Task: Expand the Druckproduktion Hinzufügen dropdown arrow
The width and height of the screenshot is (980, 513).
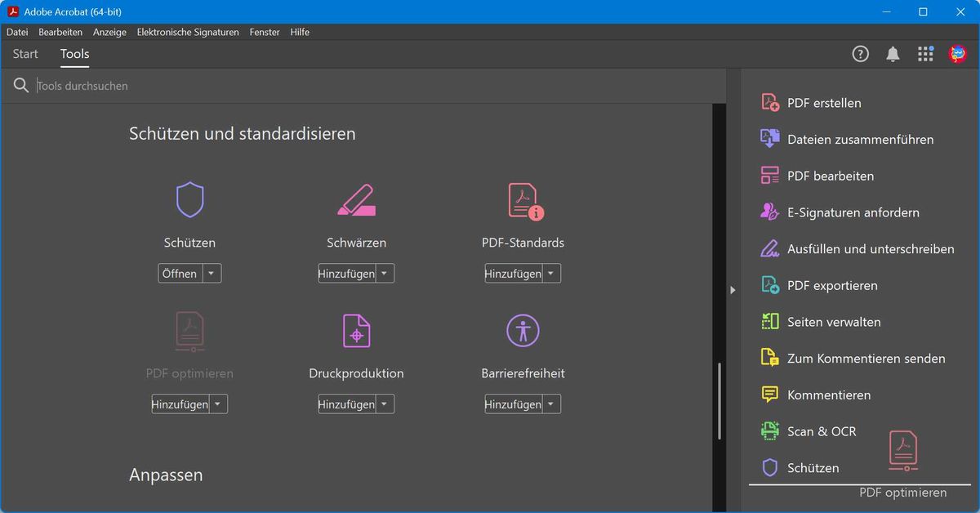Action: [385, 404]
